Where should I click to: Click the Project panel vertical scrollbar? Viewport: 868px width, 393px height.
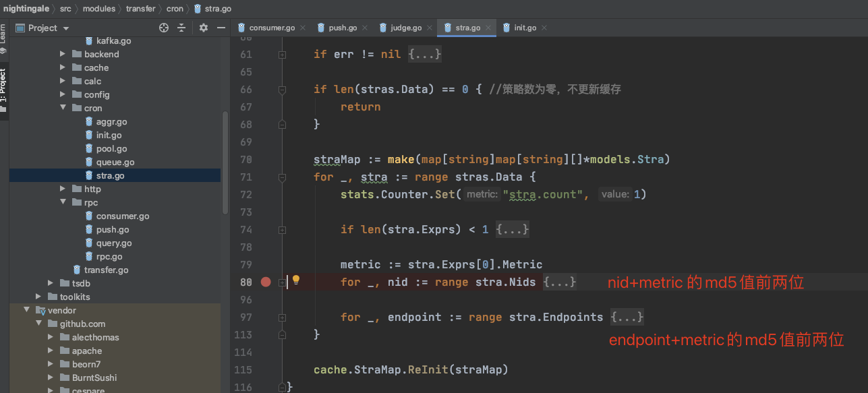(225, 162)
